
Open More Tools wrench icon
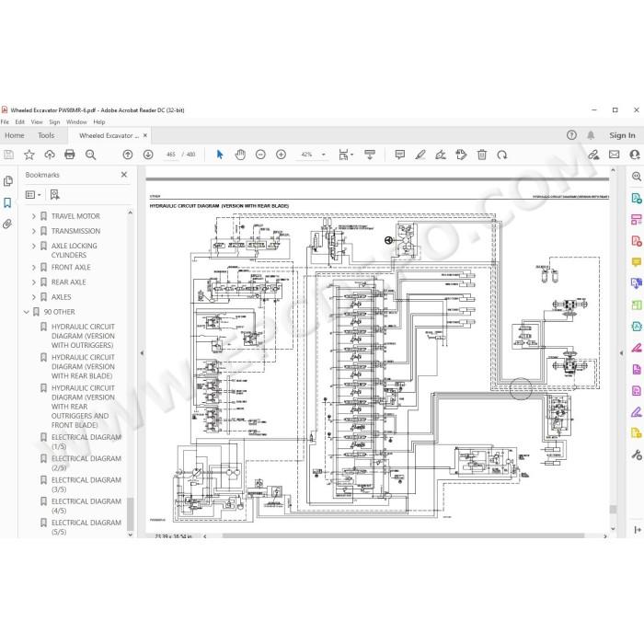tap(636, 454)
